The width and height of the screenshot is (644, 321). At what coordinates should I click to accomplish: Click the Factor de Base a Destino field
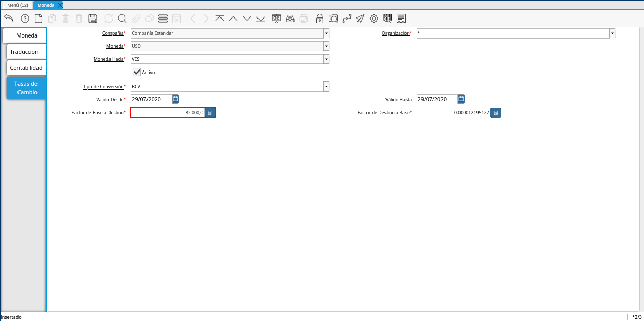[x=167, y=113]
